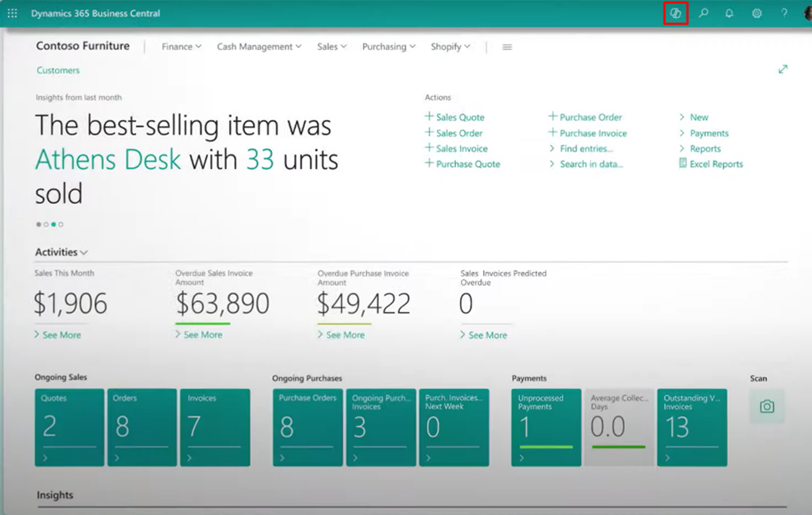Image resolution: width=812 pixels, height=515 pixels.
Task: Select the second headline dot
Action: pos(46,224)
